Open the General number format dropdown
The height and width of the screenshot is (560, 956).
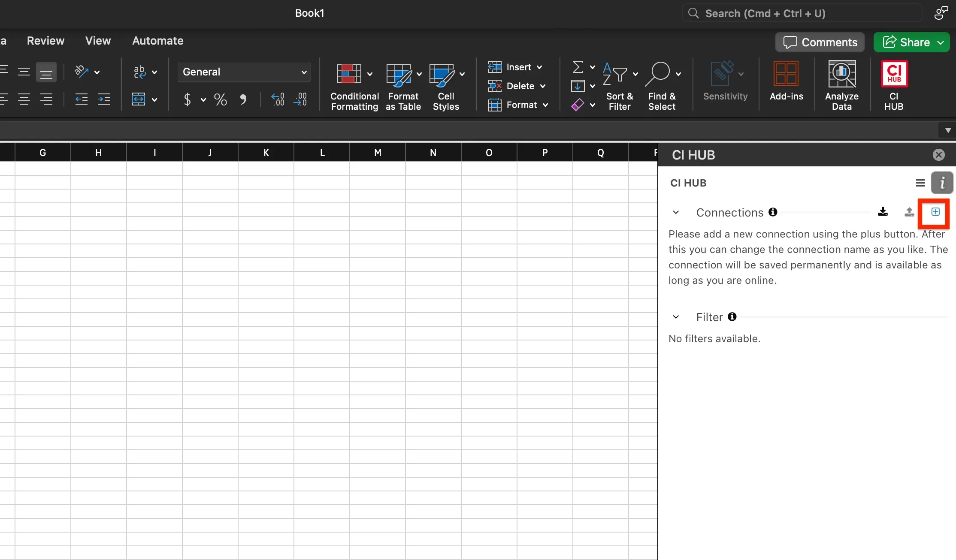click(244, 72)
